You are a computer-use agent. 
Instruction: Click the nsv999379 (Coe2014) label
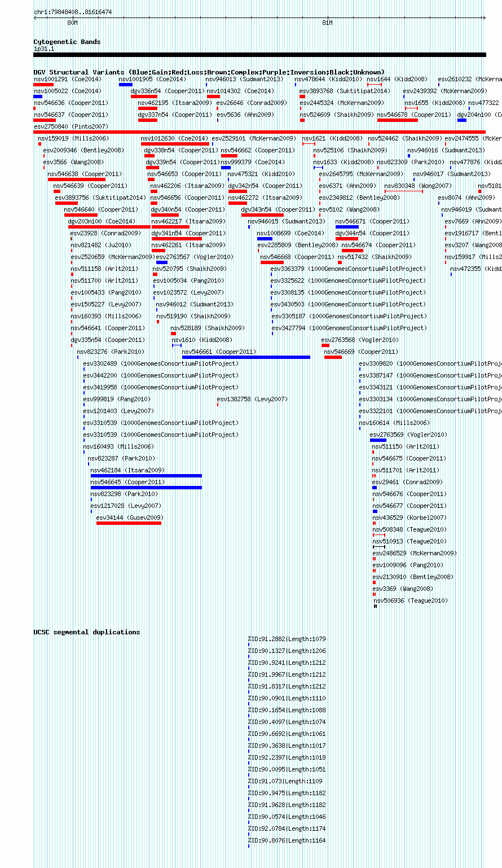[253, 162]
